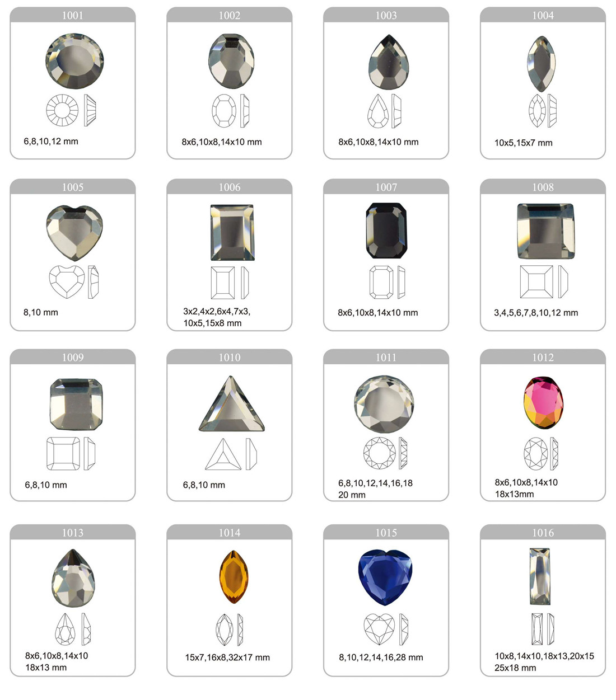Select the pink oval gemstone in card 1012
Image resolution: width=616 pixels, height=700 pixels.
543,403
